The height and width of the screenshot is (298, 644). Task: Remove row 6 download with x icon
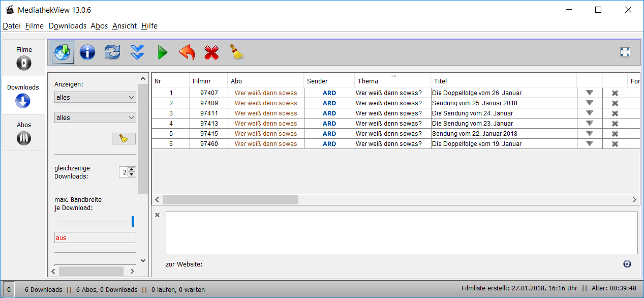[615, 144]
